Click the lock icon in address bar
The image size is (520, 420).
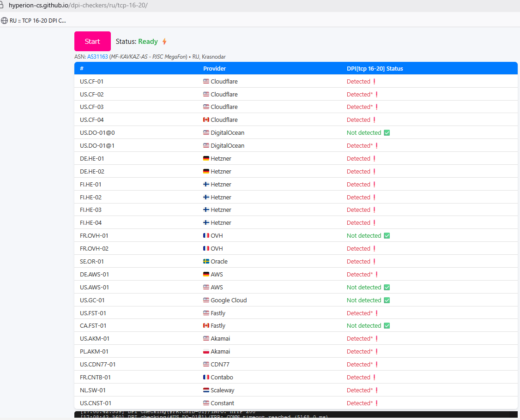coord(2,5)
